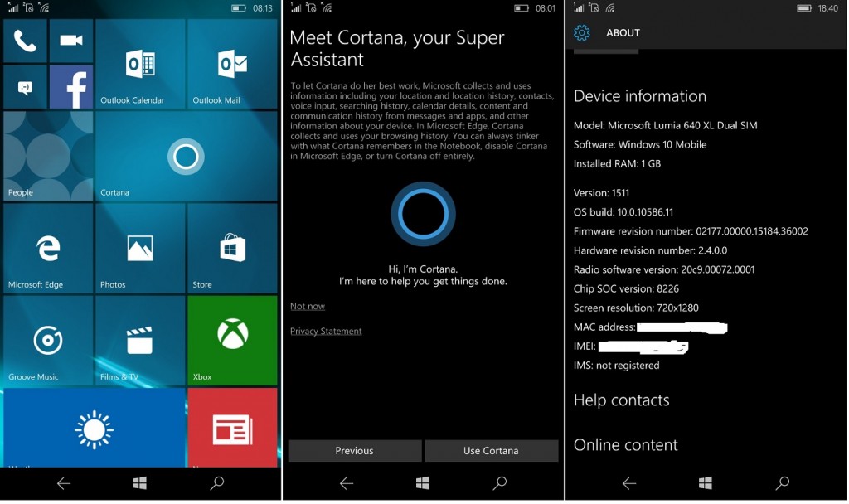Tap Windows button on the About screen

point(706,483)
